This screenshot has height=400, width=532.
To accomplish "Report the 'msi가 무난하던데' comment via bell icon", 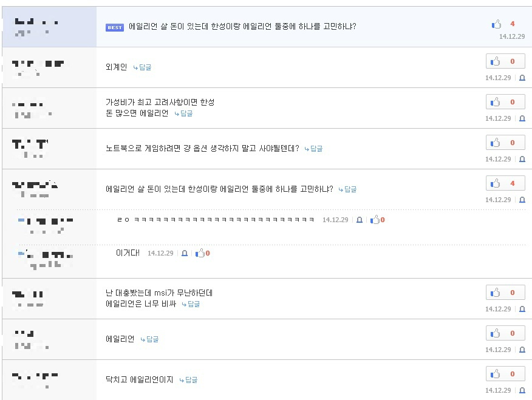I will [x=522, y=310].
